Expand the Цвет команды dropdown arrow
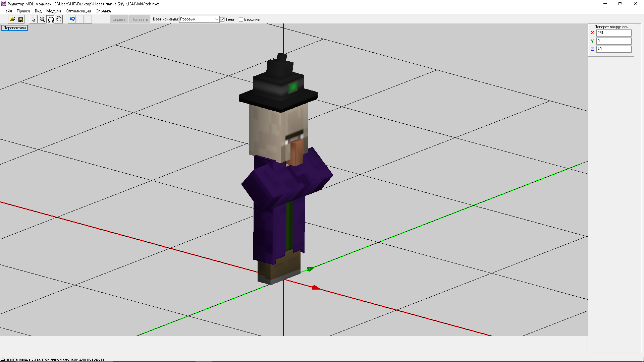Viewport: 644px width, 362px height. pyautogui.click(x=216, y=19)
